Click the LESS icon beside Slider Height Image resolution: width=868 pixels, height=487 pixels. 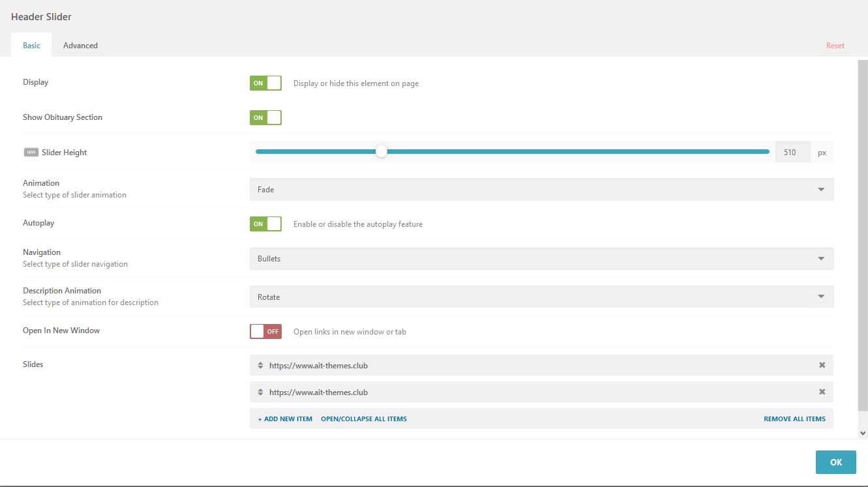click(31, 153)
